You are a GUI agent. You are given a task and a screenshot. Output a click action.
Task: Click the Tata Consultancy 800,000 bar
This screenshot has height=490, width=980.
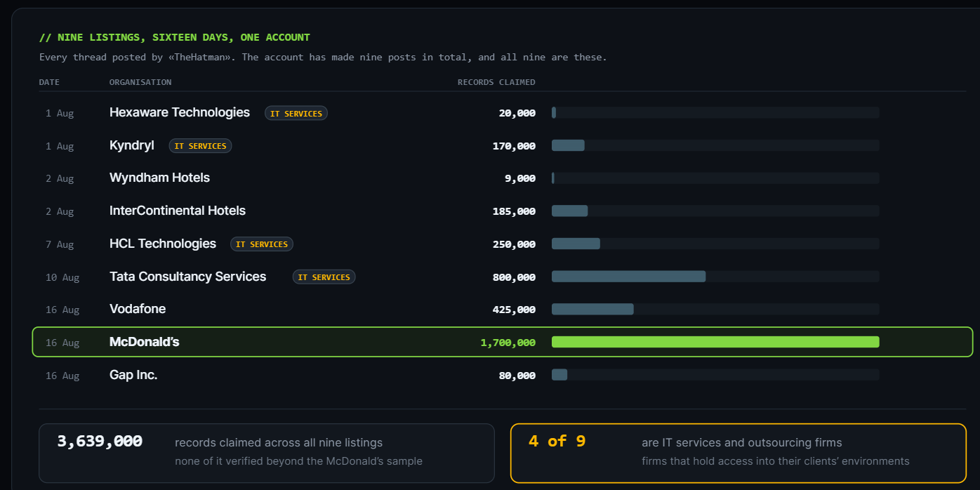(628, 277)
